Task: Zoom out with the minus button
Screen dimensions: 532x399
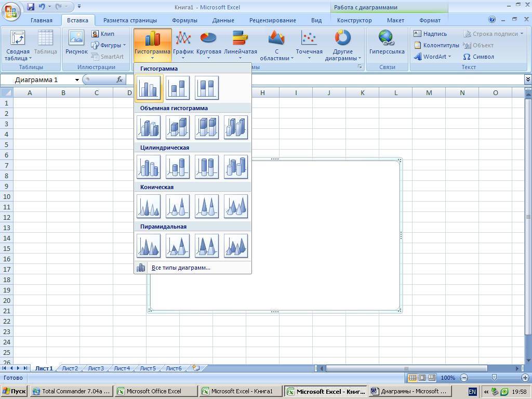Action: 464,378
